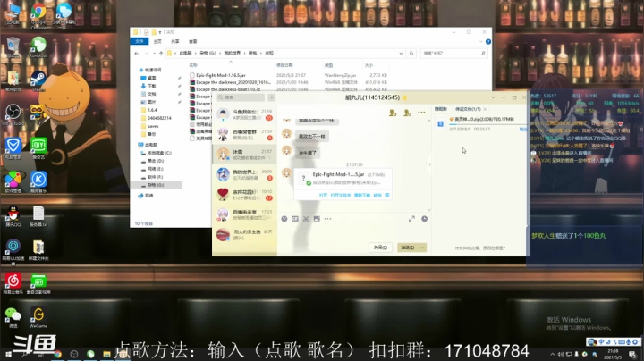Open the Steam desktop shortcut
Image resolution: width=644 pixels, height=361 pixels.
(x=38, y=80)
